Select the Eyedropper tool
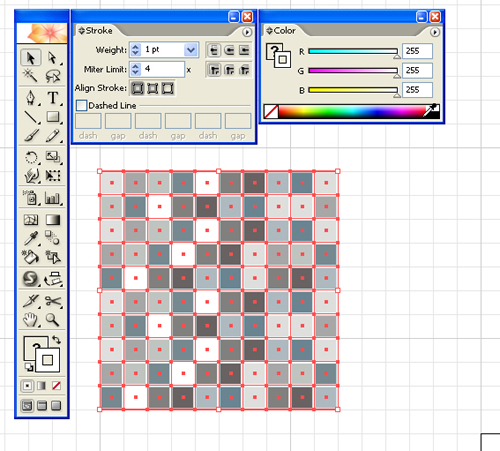500x451 pixels. tap(31, 238)
